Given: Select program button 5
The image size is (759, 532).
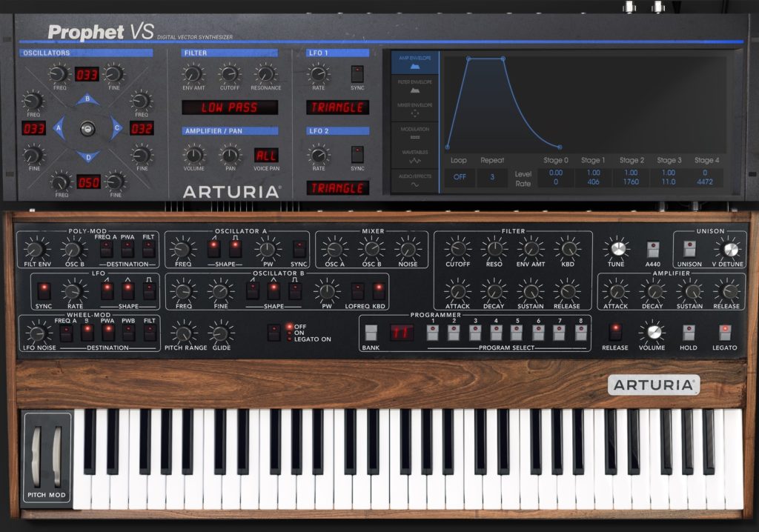Looking at the screenshot, I should point(517,333).
